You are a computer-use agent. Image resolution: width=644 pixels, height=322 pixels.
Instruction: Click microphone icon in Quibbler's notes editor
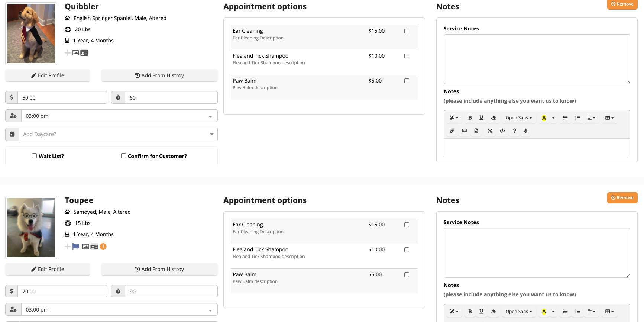(525, 131)
